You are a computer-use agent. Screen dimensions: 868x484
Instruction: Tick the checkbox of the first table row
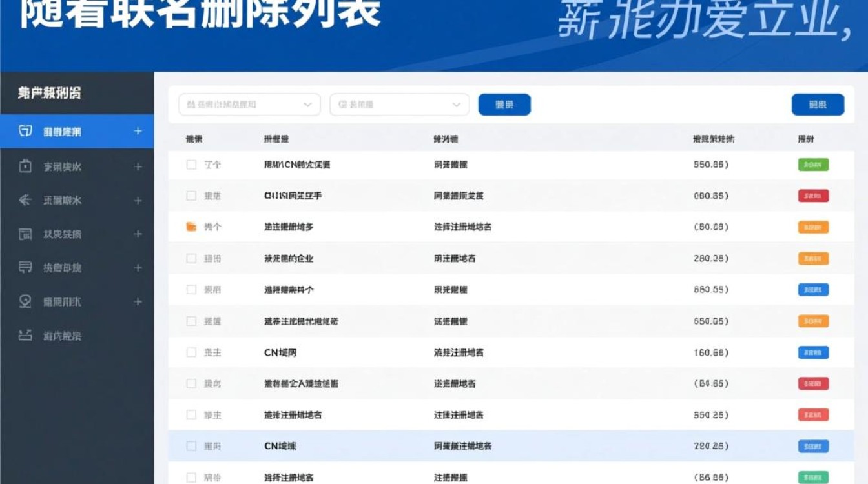click(x=191, y=165)
